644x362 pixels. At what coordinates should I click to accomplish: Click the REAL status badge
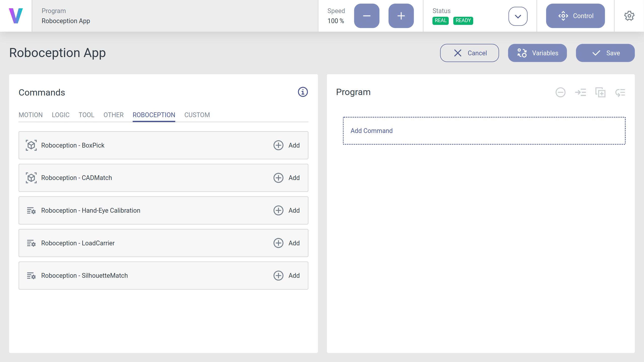tap(440, 21)
